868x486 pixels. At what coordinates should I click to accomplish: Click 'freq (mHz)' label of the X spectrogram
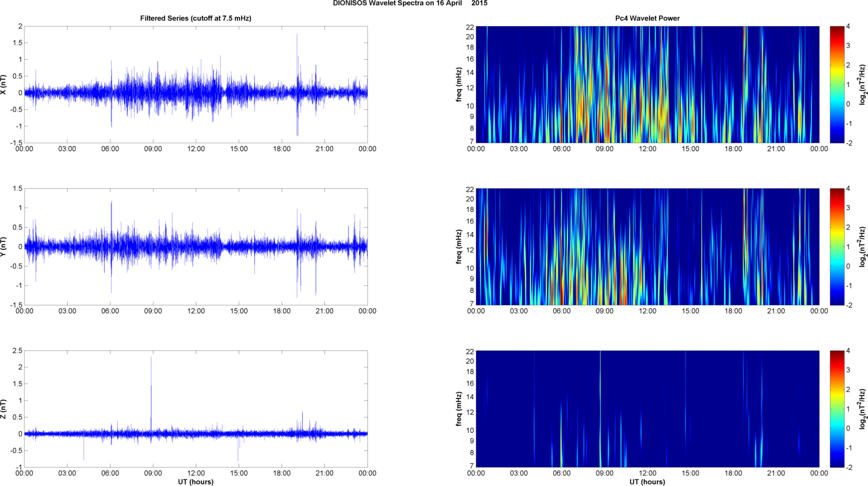459,85
